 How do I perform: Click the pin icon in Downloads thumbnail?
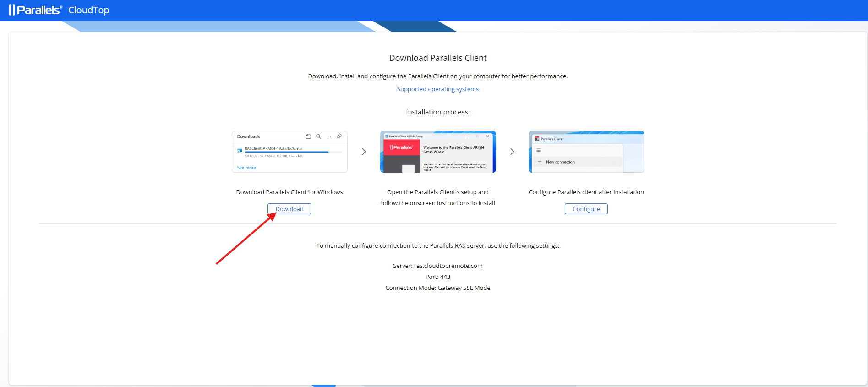tap(339, 136)
